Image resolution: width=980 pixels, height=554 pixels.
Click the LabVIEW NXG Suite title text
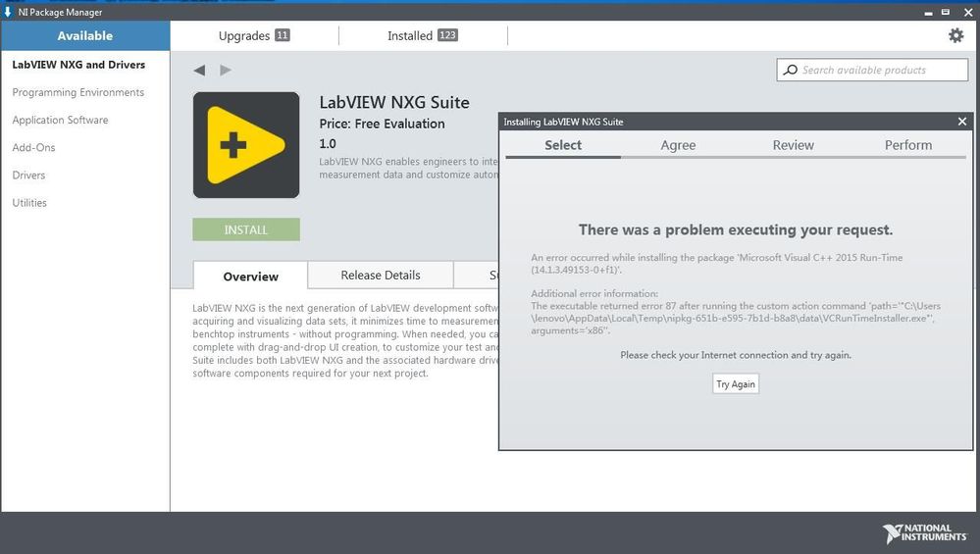tap(394, 102)
